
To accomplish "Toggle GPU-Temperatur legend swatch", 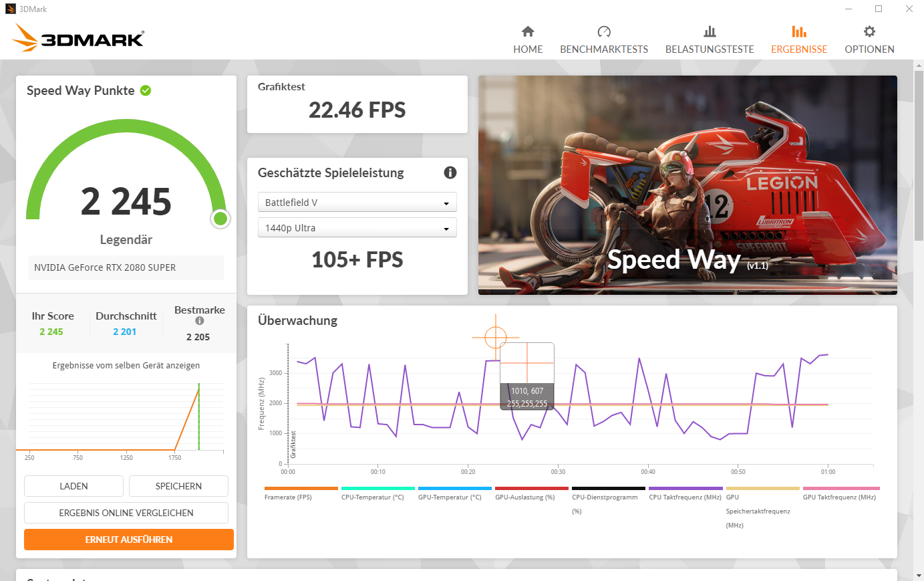I will pos(455,488).
